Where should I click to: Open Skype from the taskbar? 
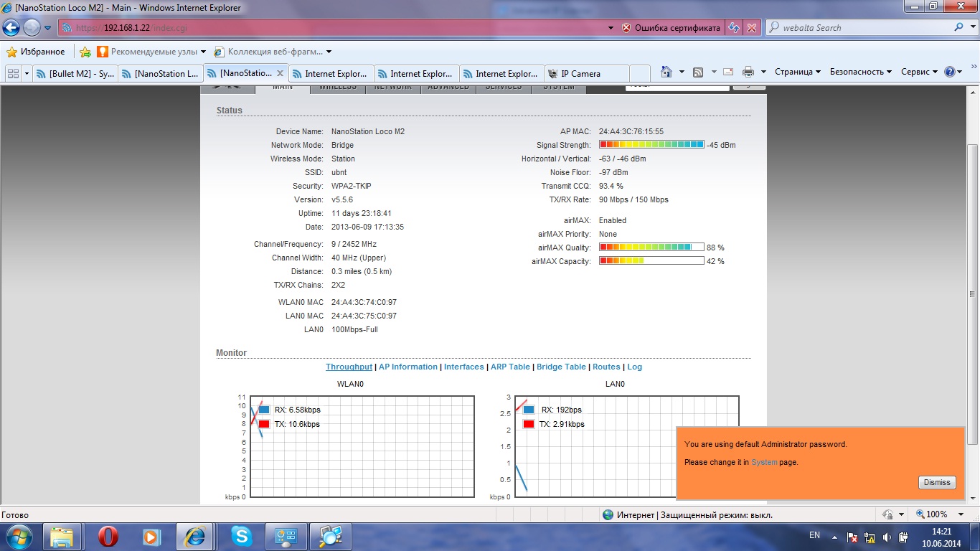(242, 537)
